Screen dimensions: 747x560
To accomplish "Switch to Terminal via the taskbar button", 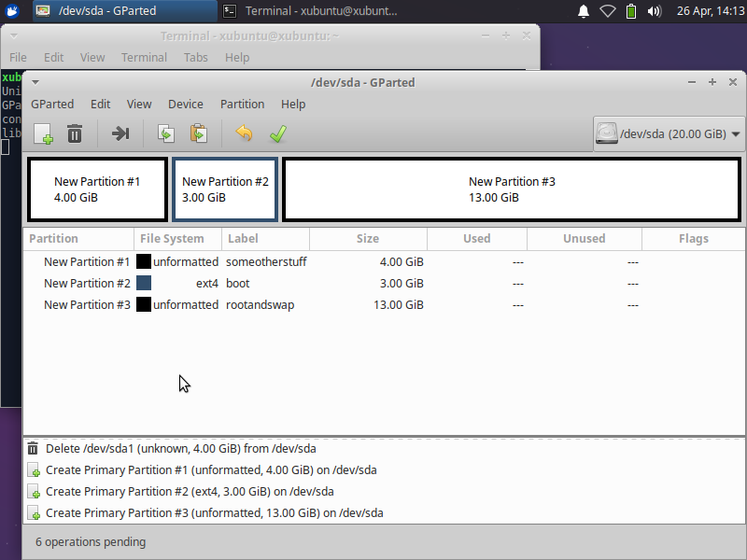I will (312, 11).
